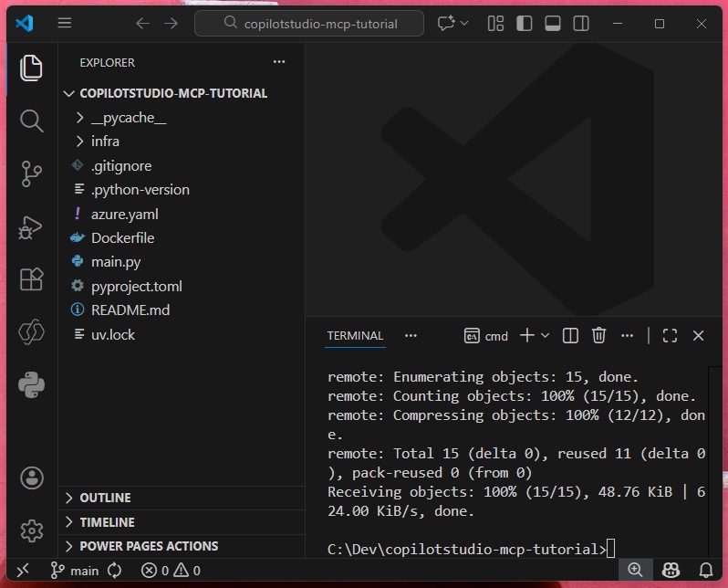This screenshot has height=588, width=728.
Task: Expand the __pycache__ folder
Action: (128, 118)
